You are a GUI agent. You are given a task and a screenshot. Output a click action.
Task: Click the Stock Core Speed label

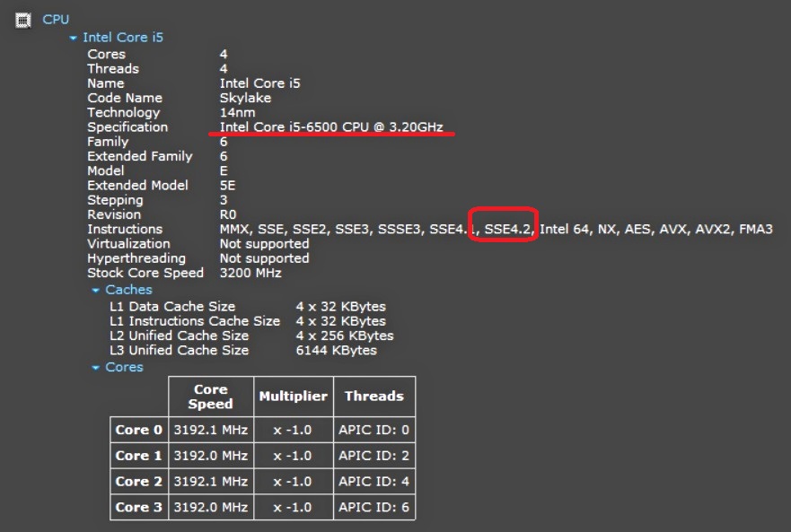click(145, 274)
